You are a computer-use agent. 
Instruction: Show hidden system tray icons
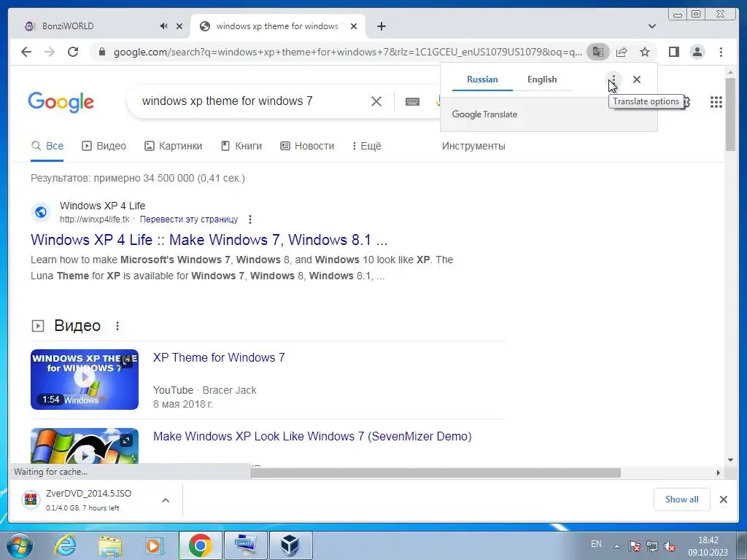tap(616, 546)
